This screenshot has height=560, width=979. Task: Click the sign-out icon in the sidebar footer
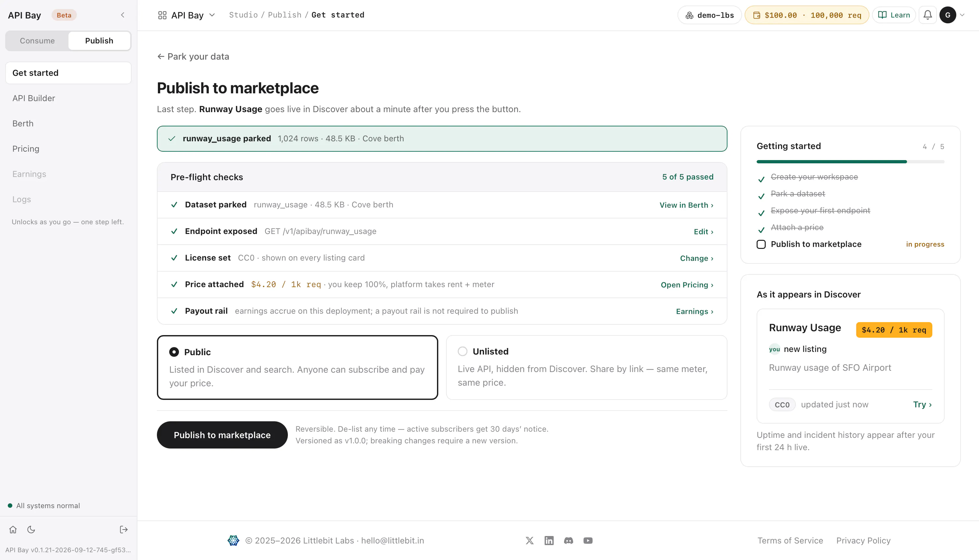(124, 530)
